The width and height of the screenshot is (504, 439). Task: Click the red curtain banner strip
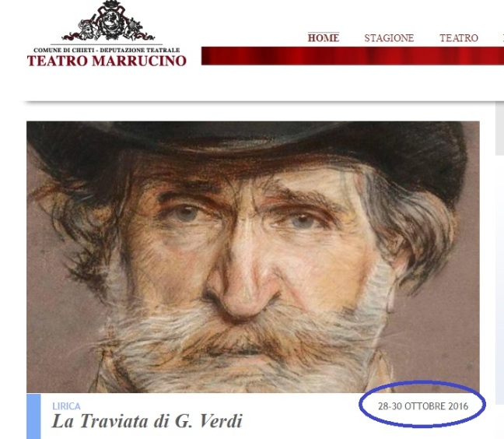pyautogui.click(x=352, y=56)
